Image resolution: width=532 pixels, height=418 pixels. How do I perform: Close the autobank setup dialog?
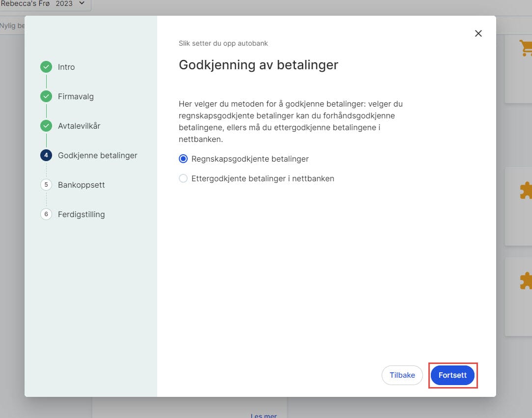click(478, 33)
